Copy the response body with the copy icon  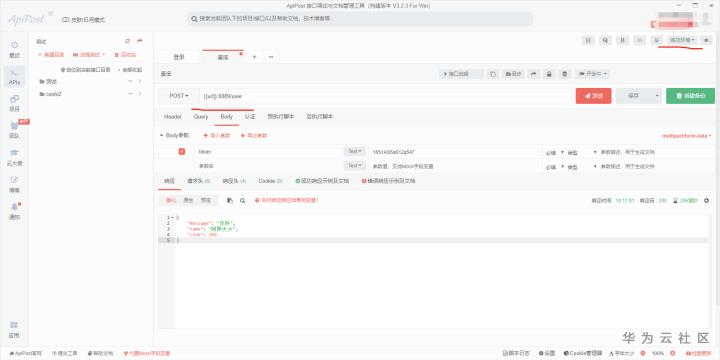coord(230,201)
